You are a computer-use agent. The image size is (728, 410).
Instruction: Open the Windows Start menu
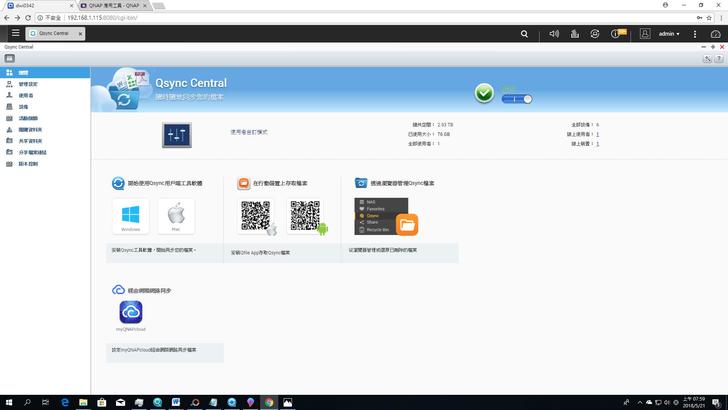click(x=7, y=402)
